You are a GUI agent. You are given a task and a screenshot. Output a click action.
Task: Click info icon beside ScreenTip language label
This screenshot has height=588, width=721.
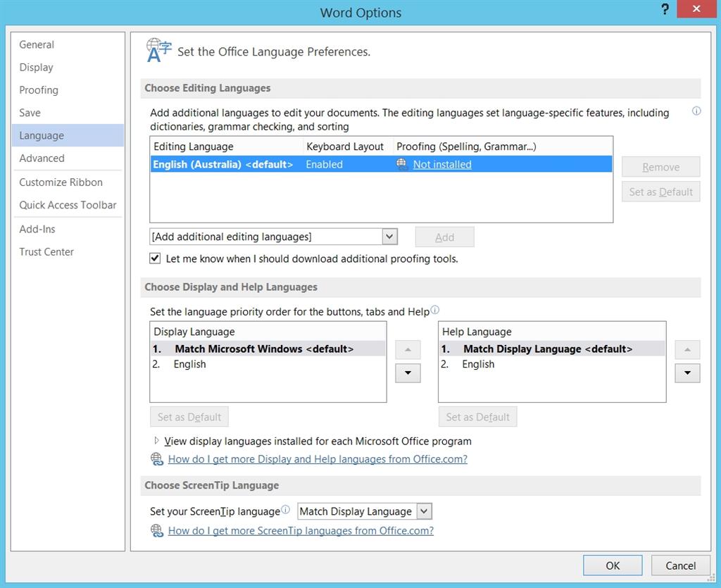click(286, 509)
